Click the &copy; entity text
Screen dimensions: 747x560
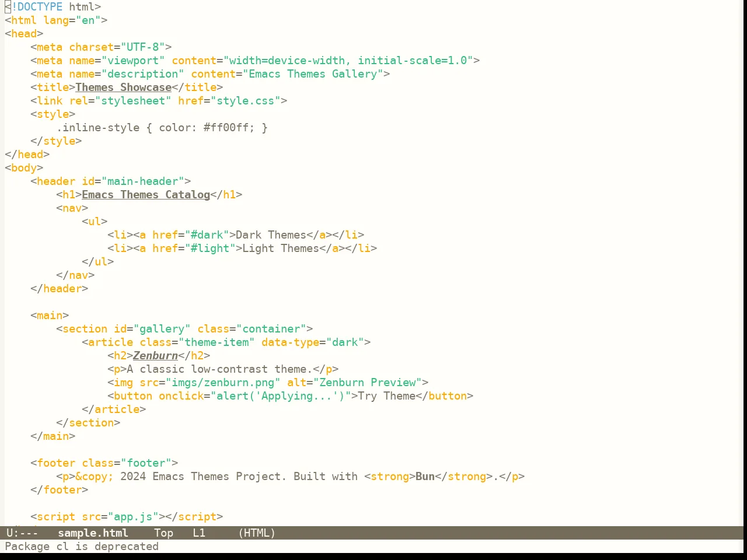tap(95, 477)
